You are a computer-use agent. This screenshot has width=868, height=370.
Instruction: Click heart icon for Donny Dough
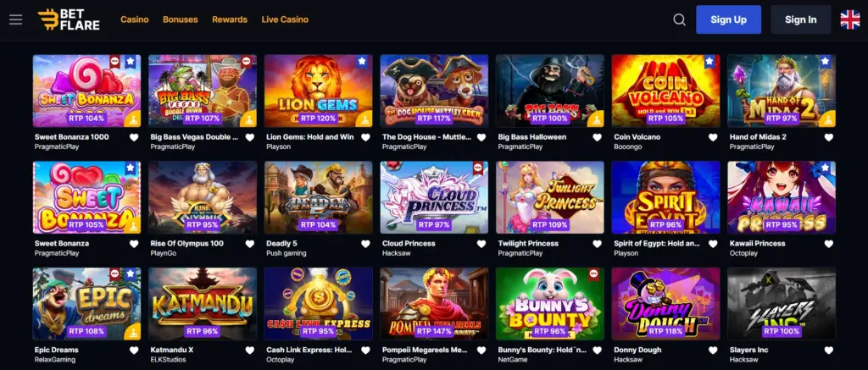point(713,350)
